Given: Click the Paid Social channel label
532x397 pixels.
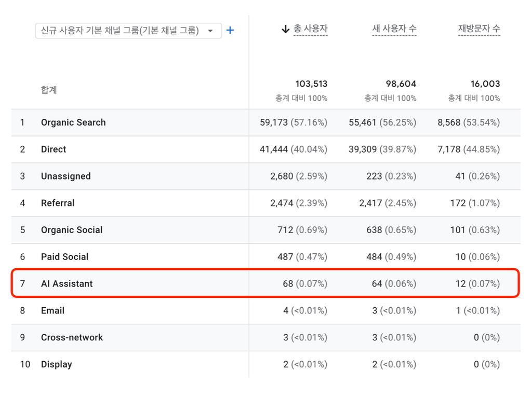Looking at the screenshot, I should coord(65,257).
